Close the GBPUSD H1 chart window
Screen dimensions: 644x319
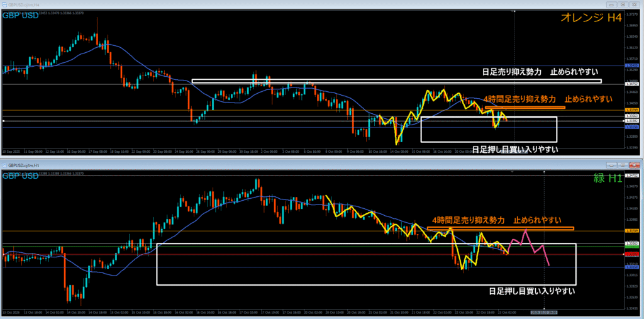pyautogui.click(x=634, y=165)
